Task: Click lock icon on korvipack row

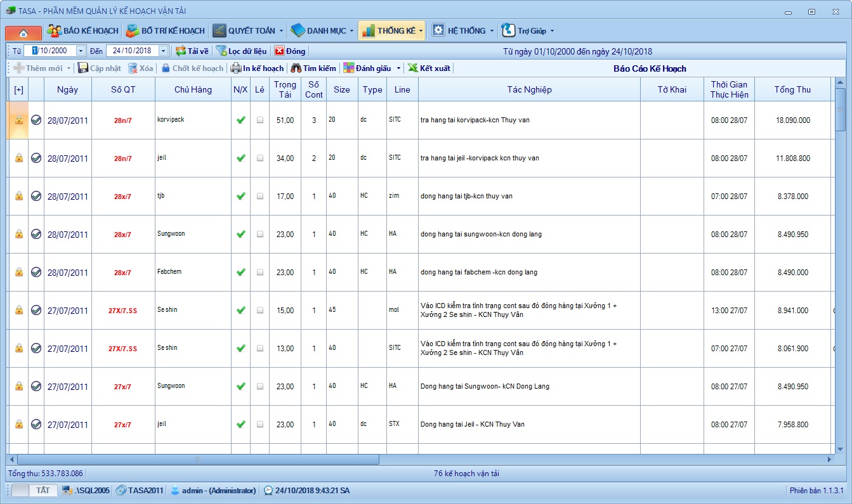Action: [19, 120]
